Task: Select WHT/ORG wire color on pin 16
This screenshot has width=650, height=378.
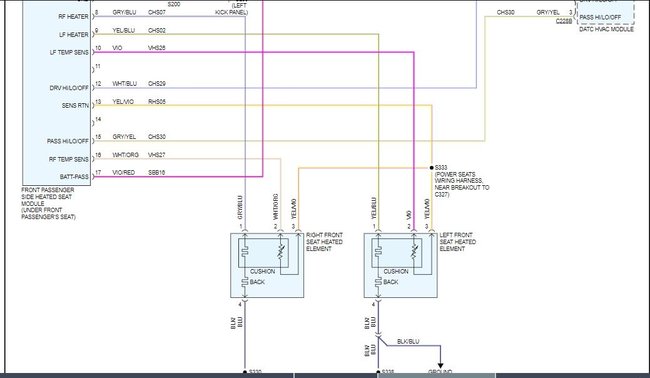Action: (126, 155)
